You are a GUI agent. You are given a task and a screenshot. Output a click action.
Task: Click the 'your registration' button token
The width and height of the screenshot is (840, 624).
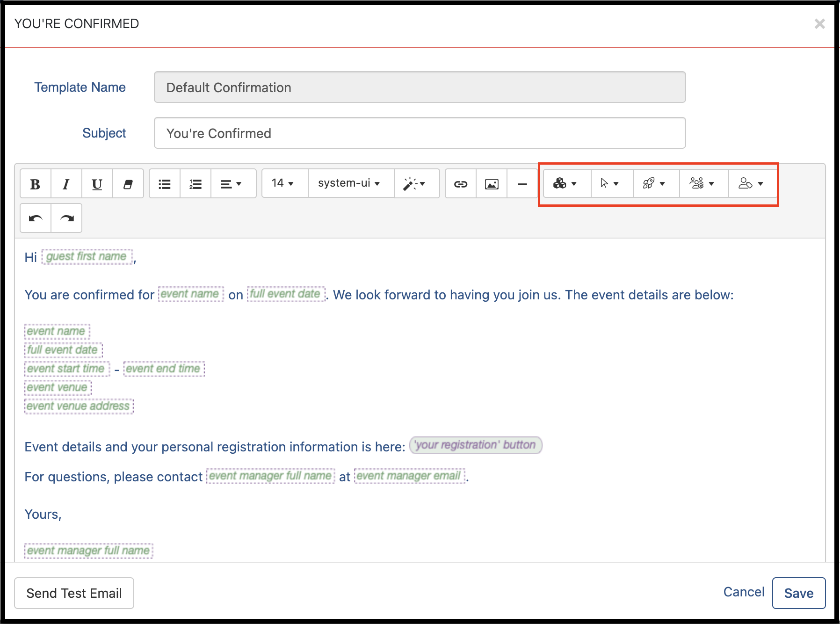[x=476, y=445]
